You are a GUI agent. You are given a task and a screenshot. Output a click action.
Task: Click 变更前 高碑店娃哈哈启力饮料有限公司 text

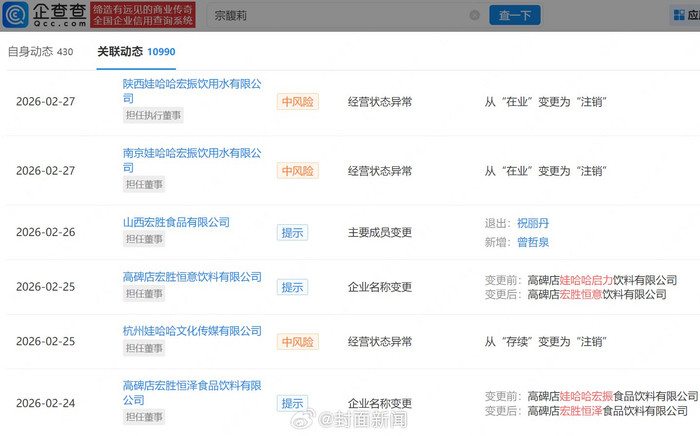581,280
